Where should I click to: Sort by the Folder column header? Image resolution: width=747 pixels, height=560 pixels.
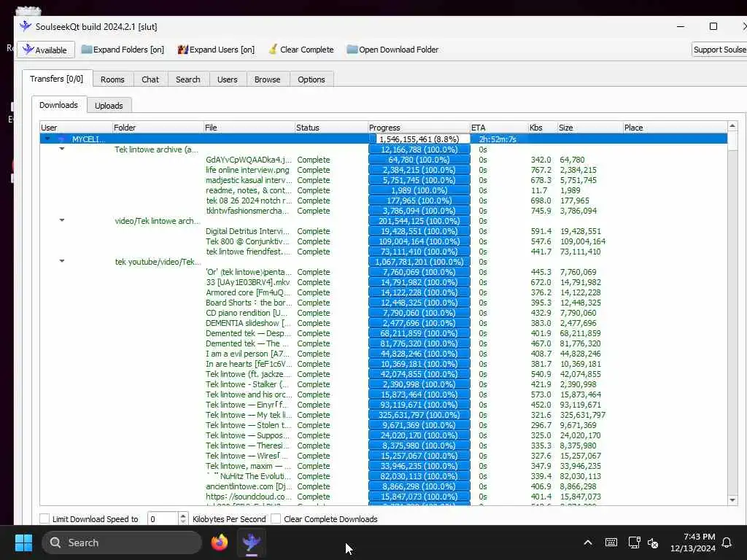158,128
